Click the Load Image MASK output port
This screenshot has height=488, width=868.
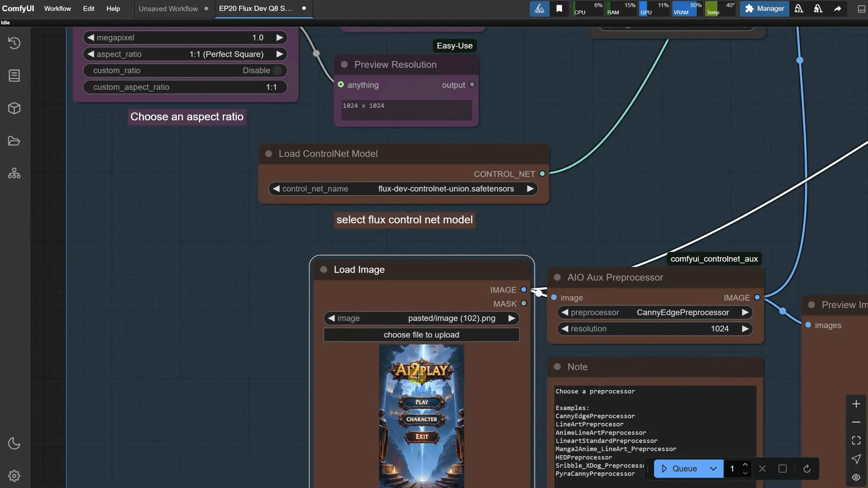click(524, 304)
